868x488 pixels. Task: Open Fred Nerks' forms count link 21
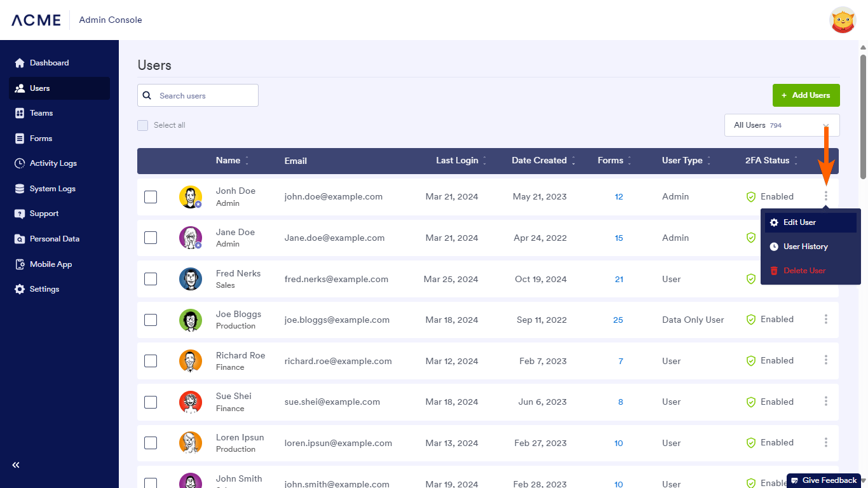(619, 279)
